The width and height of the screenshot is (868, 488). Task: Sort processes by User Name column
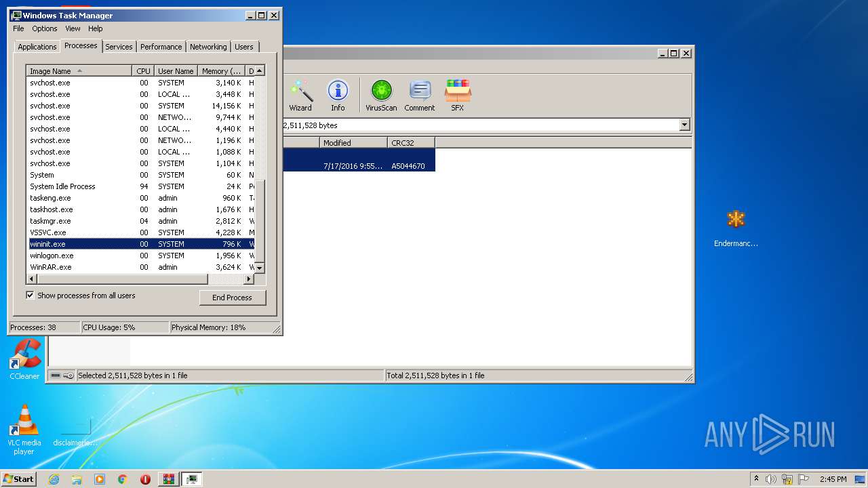pyautogui.click(x=175, y=71)
